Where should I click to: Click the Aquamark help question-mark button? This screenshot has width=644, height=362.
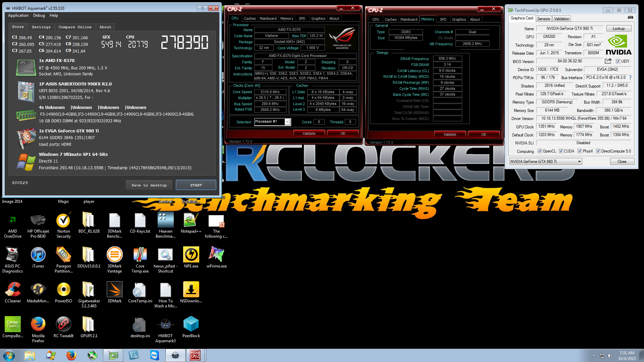click(202, 8)
